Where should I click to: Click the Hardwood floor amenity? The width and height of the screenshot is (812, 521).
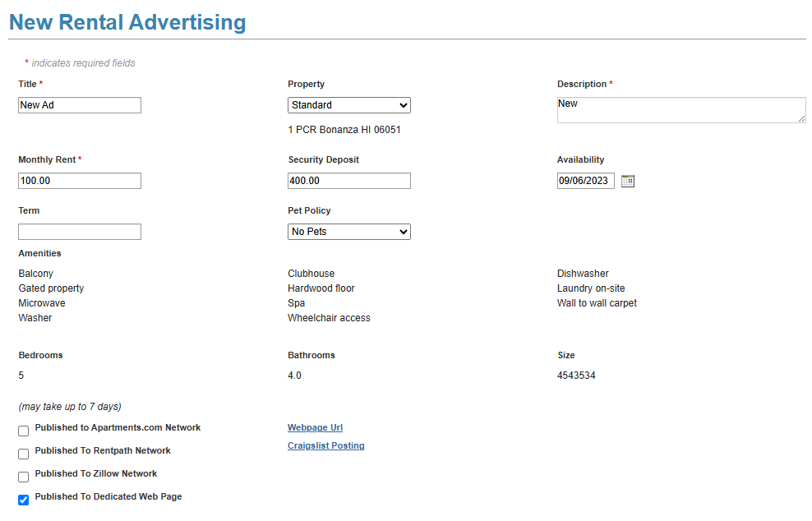pos(321,288)
